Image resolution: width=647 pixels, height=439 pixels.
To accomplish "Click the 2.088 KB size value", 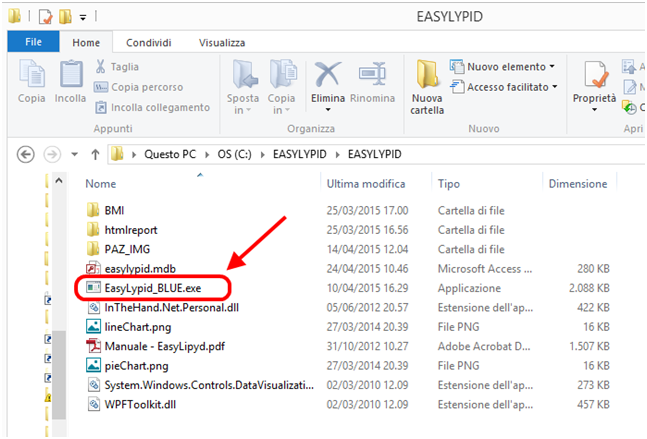I will tap(589, 288).
